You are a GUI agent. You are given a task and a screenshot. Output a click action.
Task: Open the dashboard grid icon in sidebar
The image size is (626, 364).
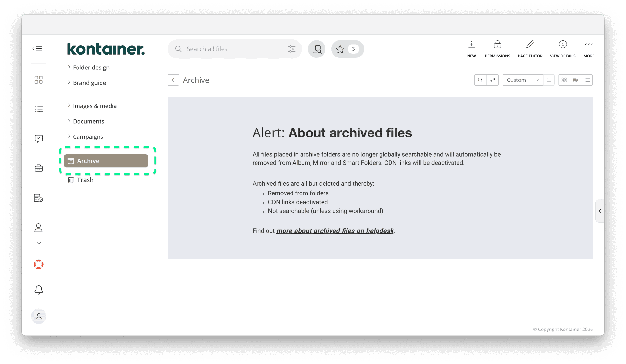pos(38,80)
